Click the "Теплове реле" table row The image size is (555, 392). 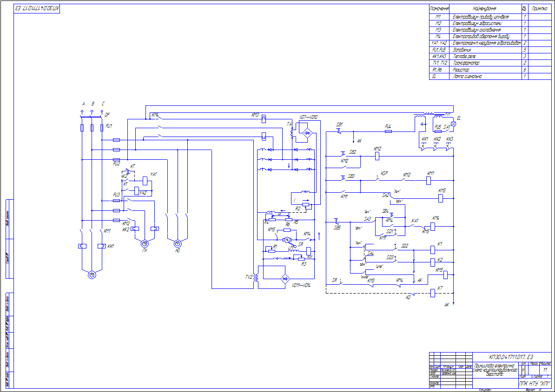click(x=490, y=57)
